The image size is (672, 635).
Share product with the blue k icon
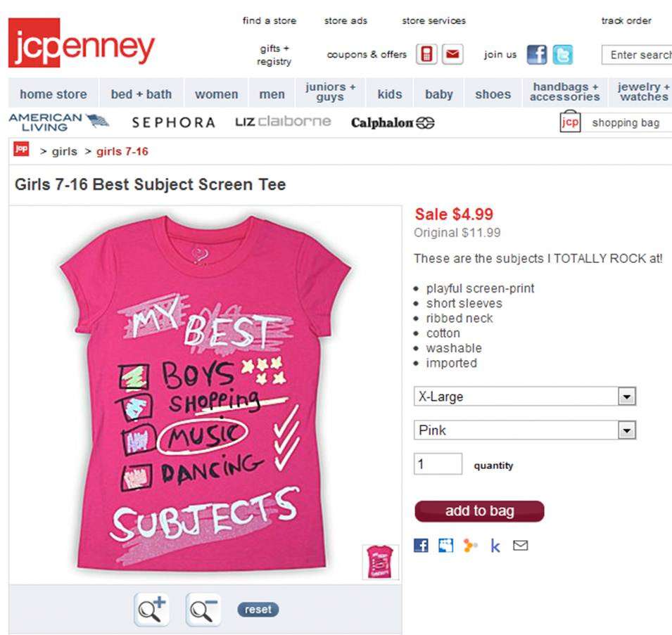pyautogui.click(x=495, y=546)
